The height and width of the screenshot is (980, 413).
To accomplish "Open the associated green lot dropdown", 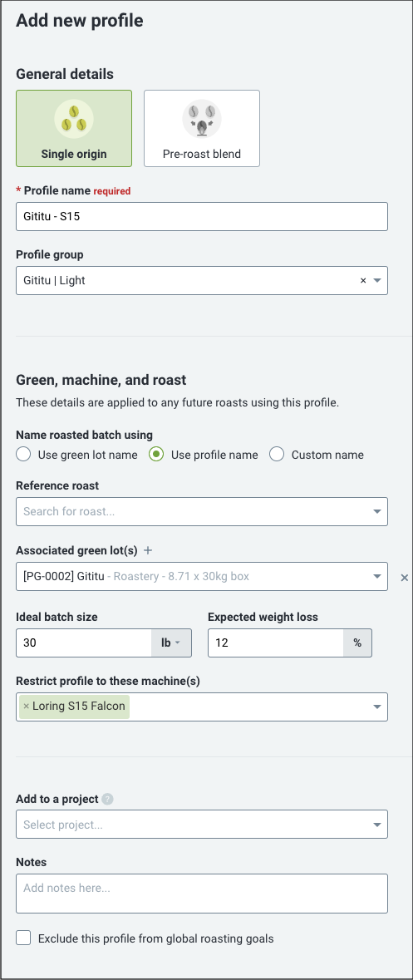I will tap(202, 576).
